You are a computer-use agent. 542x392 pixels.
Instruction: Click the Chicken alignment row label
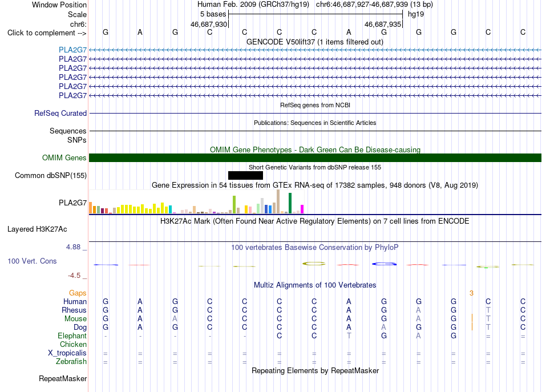[x=73, y=344]
